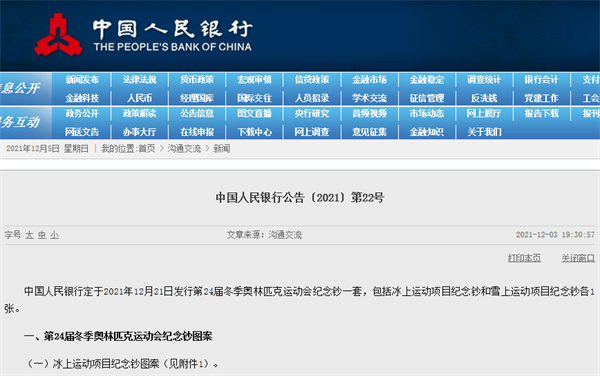
Task: Go to 办事大厅 section
Action: point(139,132)
